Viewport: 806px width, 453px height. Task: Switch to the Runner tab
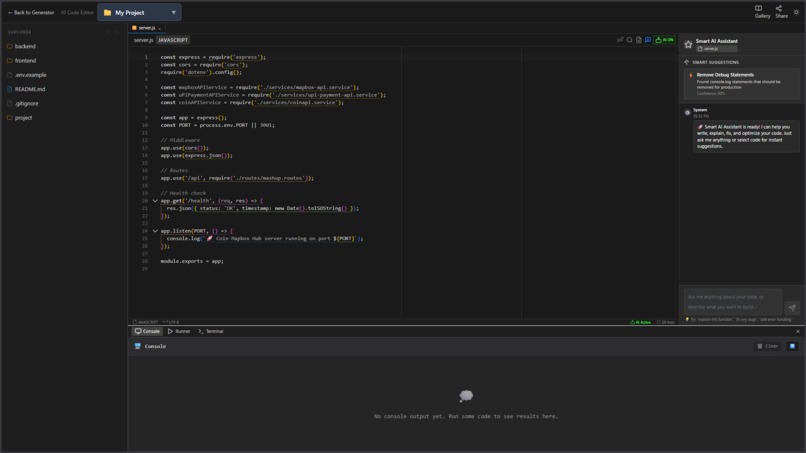click(x=179, y=332)
